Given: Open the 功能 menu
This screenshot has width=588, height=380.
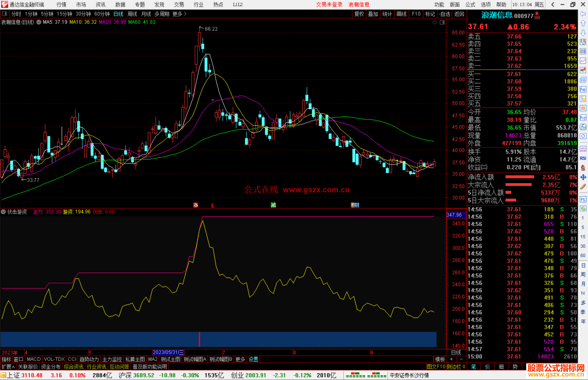Looking at the screenshot, I should (439, 5).
